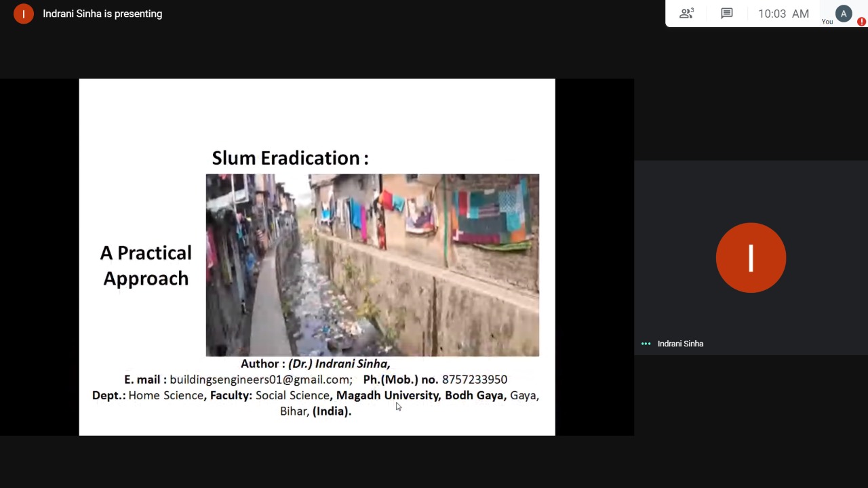Image resolution: width=868 pixels, height=488 pixels.
Task: Click the 'A Practical Approach' slide text
Action: [x=146, y=266]
